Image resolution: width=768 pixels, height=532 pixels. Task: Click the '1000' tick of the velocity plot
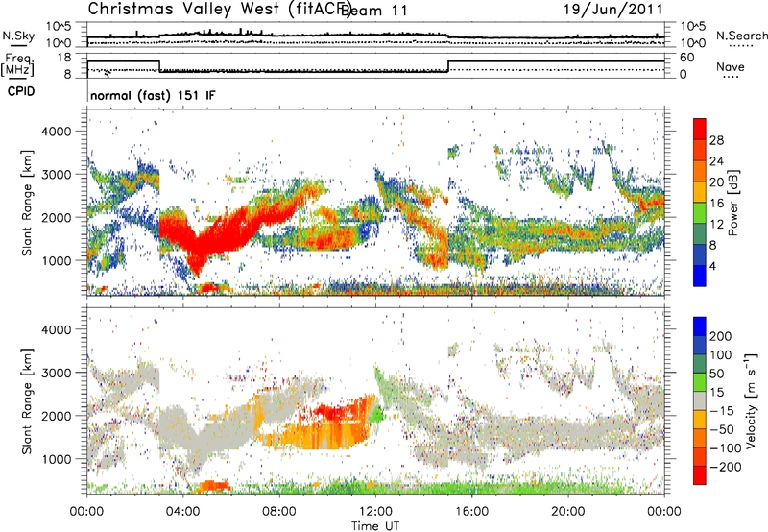(56, 459)
